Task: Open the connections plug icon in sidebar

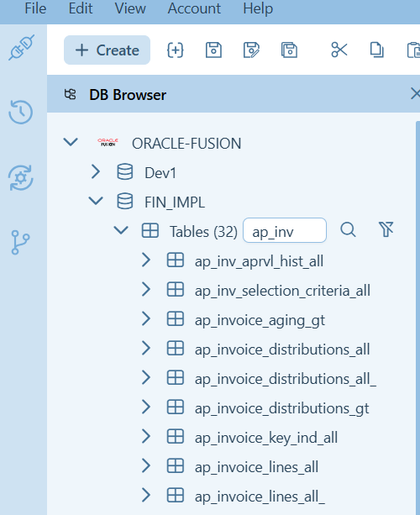Action: click(x=21, y=47)
